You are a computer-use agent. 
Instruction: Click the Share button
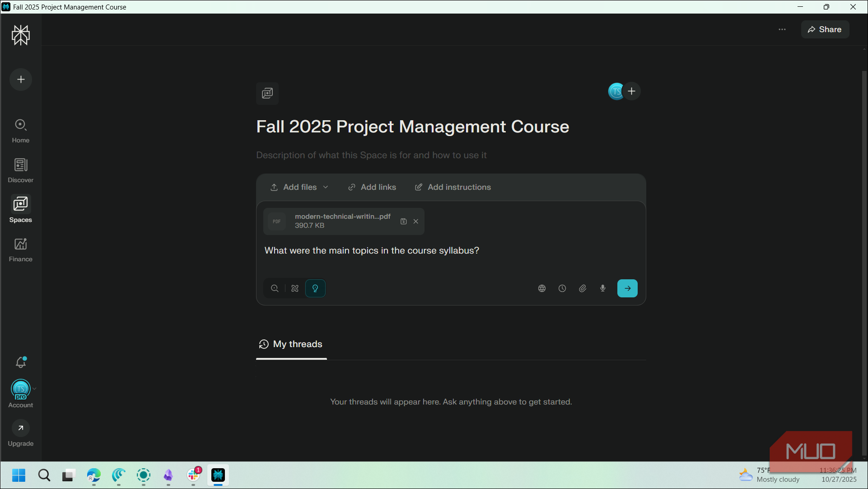(x=825, y=29)
